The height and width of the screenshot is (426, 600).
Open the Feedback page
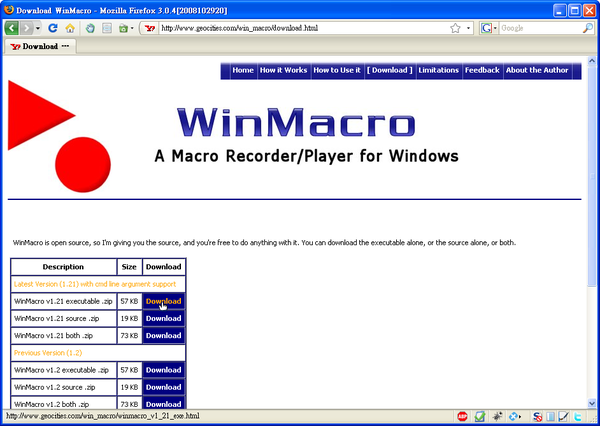(482, 70)
